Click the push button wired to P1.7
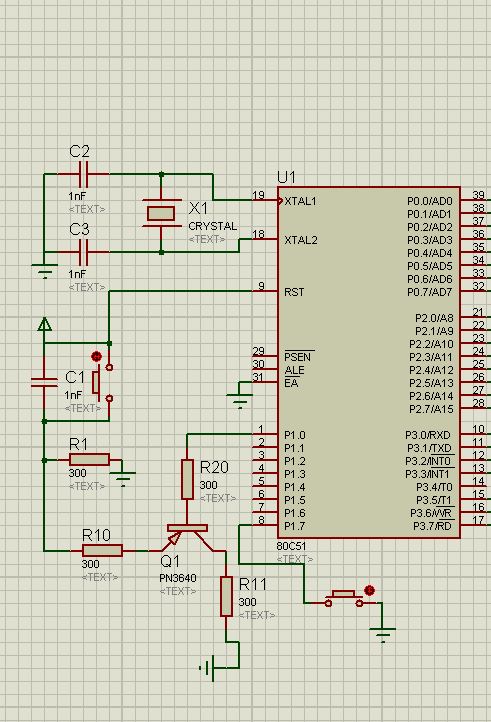491x722 pixels. pyautogui.click(x=344, y=598)
